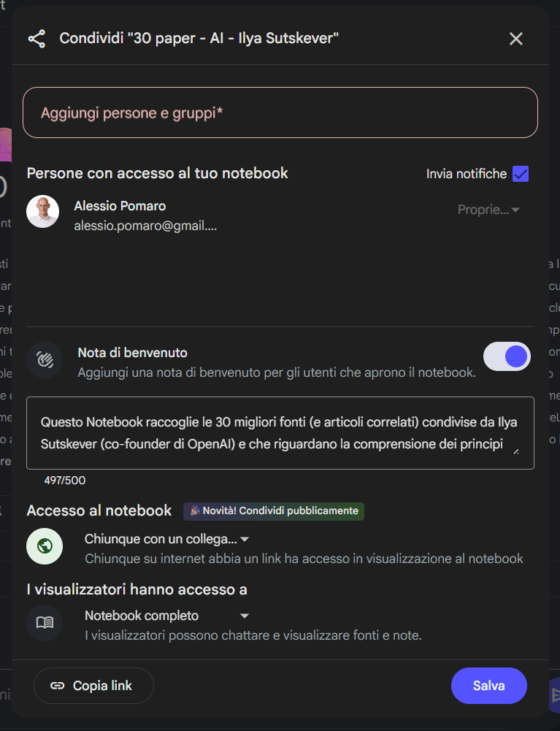Click inside the welcome note text area

(x=280, y=433)
